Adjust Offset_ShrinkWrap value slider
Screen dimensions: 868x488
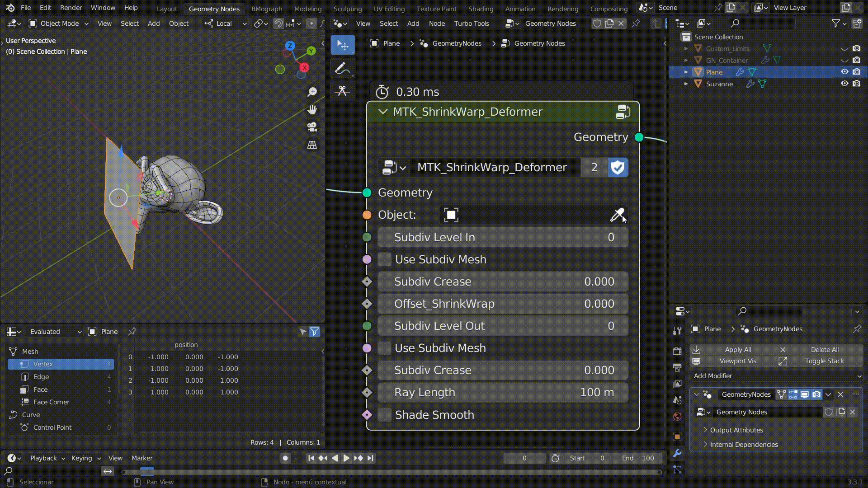point(503,304)
